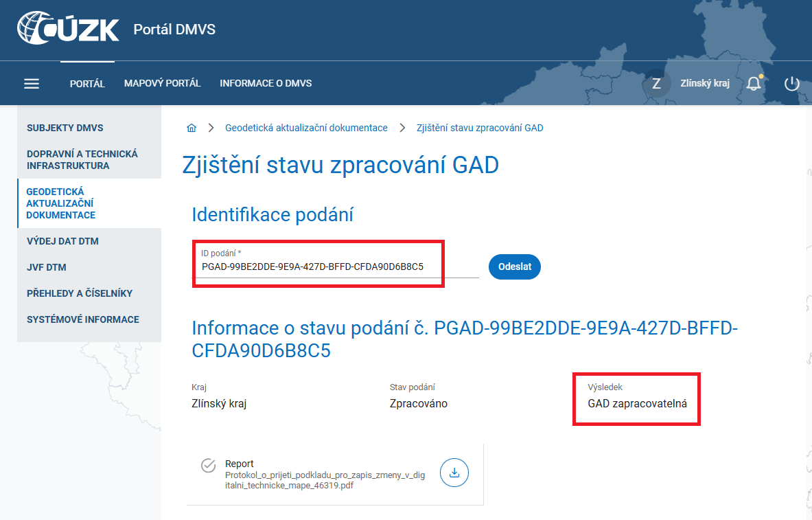Open the hamburger navigation menu
The height and width of the screenshot is (520, 812).
[32, 83]
